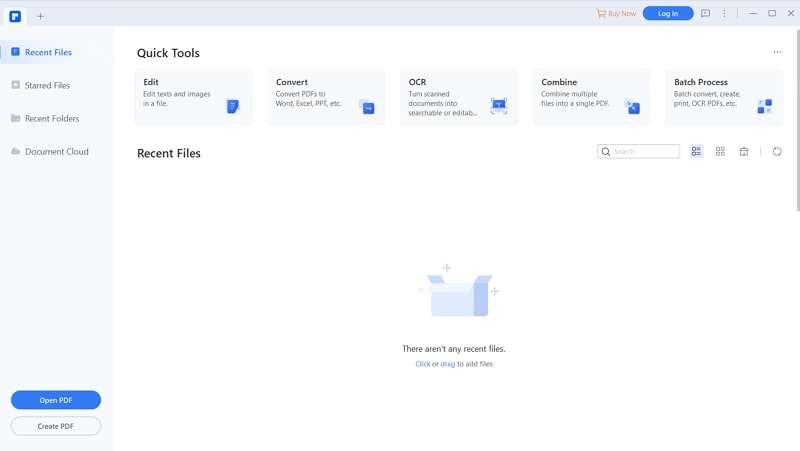Open the Edit quick tool card
This screenshot has height=451, width=800.
(193, 97)
